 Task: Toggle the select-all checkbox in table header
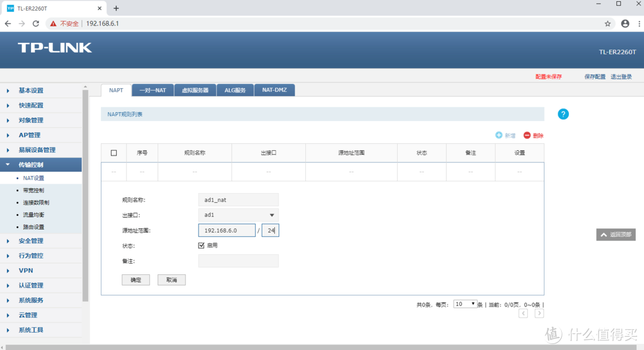point(113,153)
